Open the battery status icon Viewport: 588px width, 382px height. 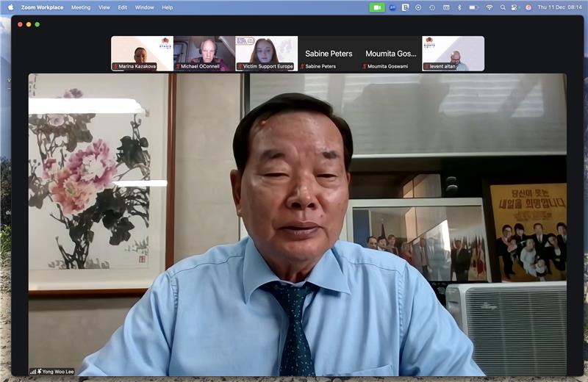coord(473,7)
